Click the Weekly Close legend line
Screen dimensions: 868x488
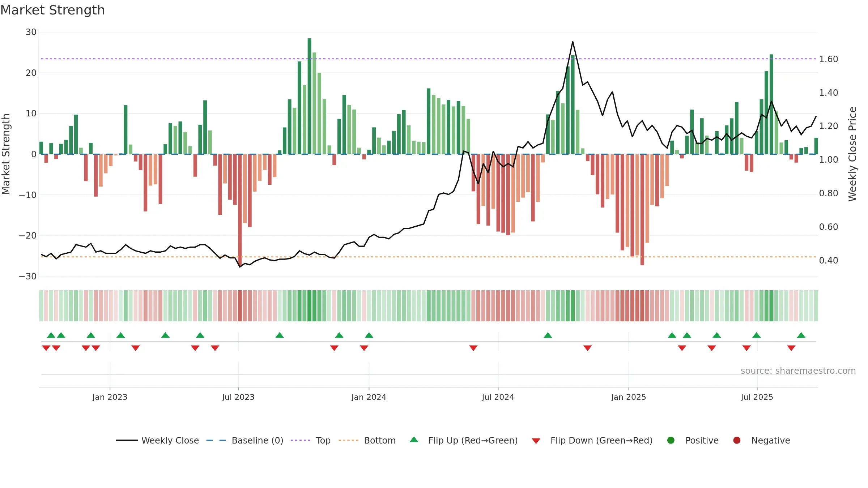tap(127, 440)
